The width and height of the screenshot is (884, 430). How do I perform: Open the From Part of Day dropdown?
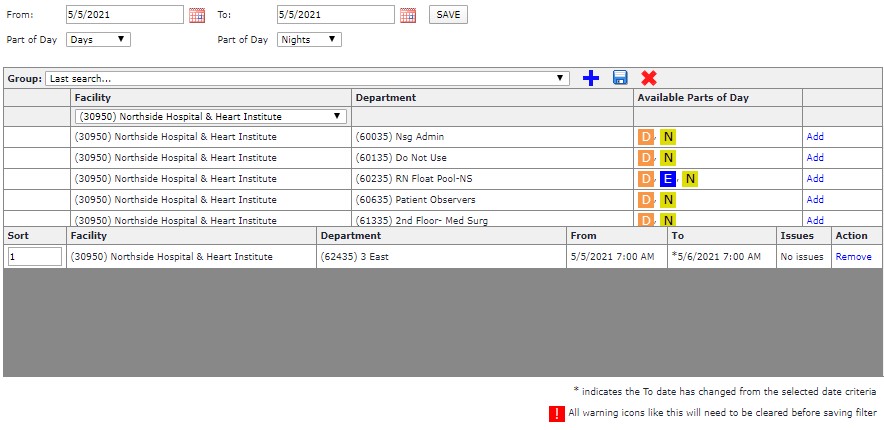[x=97, y=40]
